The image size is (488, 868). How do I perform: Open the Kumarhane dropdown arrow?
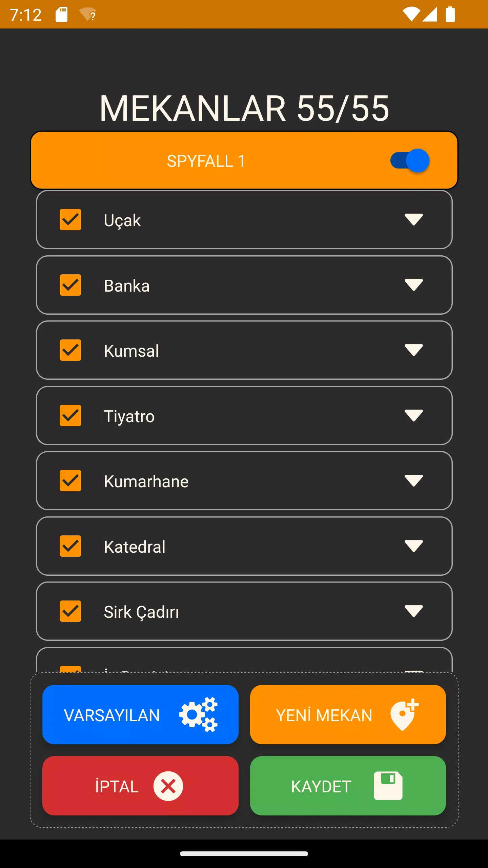414,481
